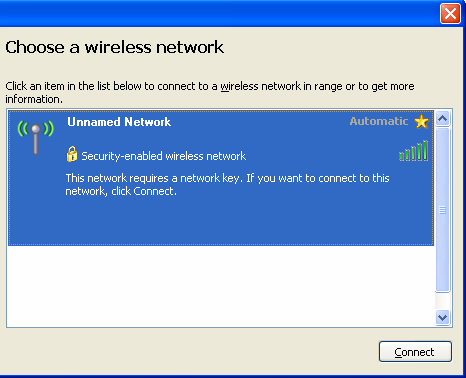Click the wireless antenna icon

pyautogui.click(x=36, y=138)
